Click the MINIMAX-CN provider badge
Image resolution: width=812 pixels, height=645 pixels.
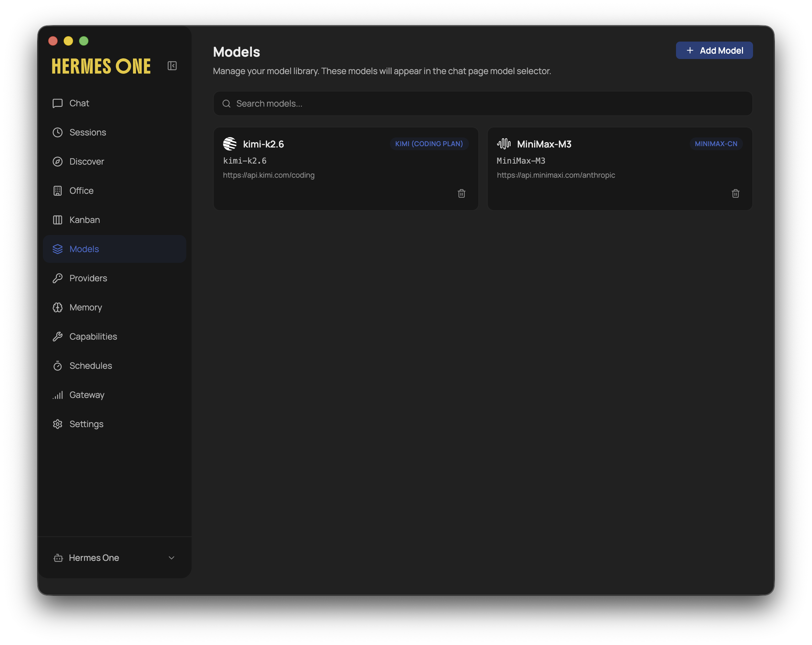[x=716, y=143]
